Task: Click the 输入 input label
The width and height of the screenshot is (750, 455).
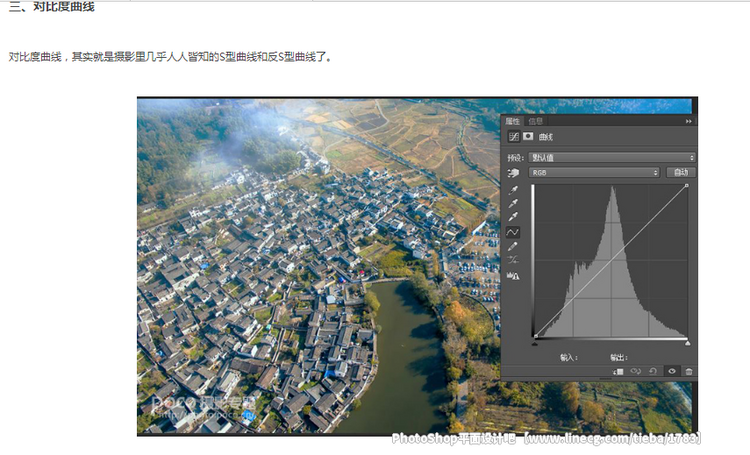Action: tap(569, 357)
